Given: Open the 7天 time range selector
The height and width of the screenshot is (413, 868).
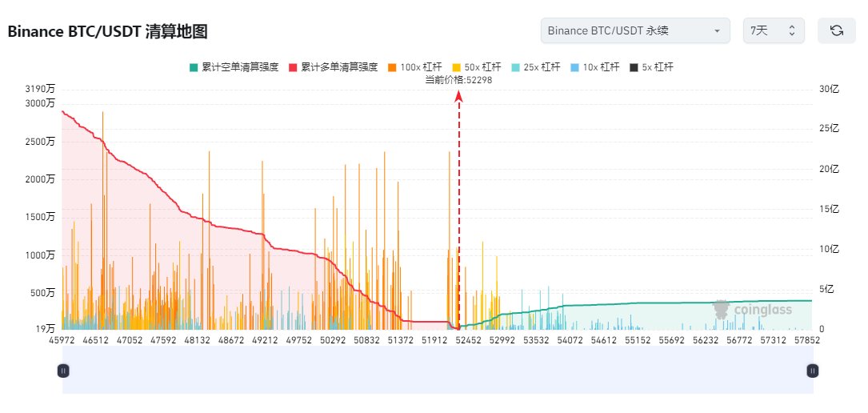Looking at the screenshot, I should (774, 31).
